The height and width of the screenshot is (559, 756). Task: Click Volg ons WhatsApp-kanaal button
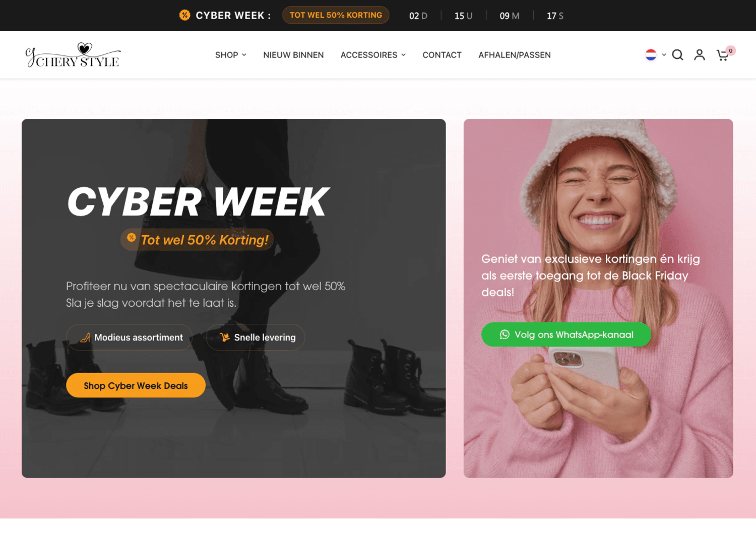tap(566, 334)
